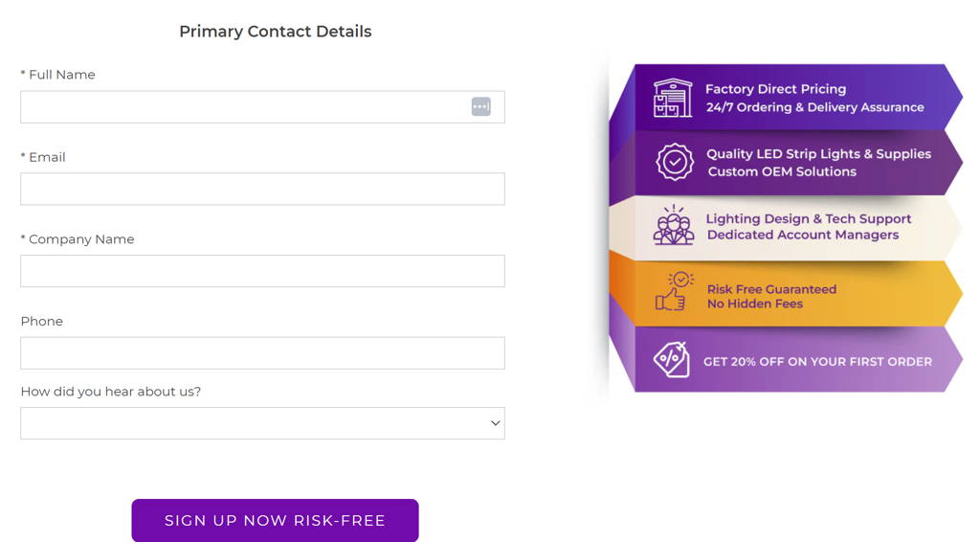Click the autofill icon in Full Name field
The image size is (980, 542).
(x=481, y=107)
